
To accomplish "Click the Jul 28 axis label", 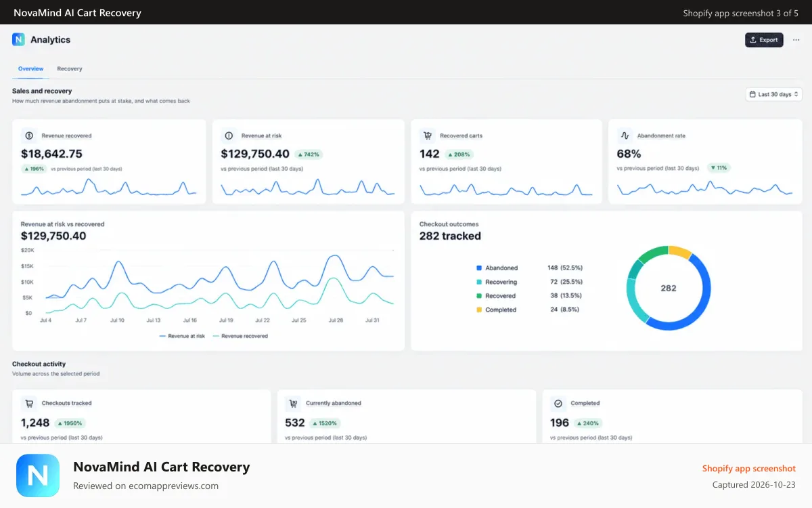I will point(336,320).
